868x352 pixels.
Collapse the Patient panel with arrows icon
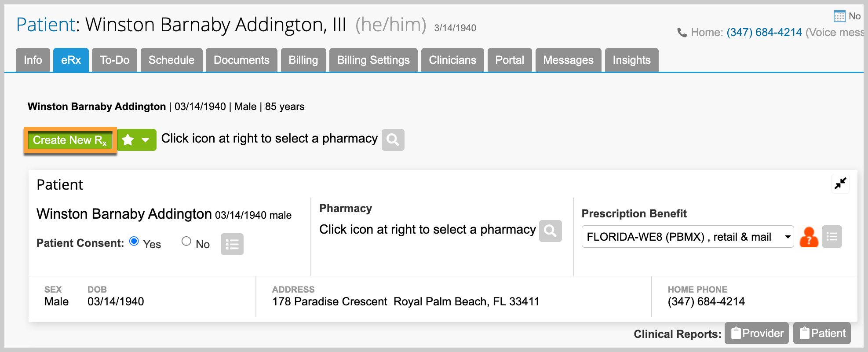tap(840, 183)
